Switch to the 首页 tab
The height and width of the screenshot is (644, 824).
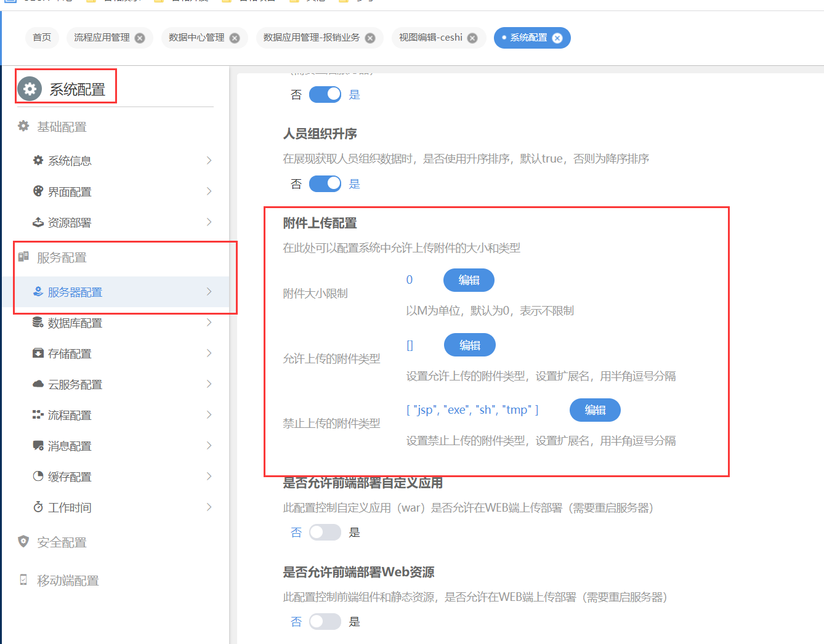[x=42, y=38]
